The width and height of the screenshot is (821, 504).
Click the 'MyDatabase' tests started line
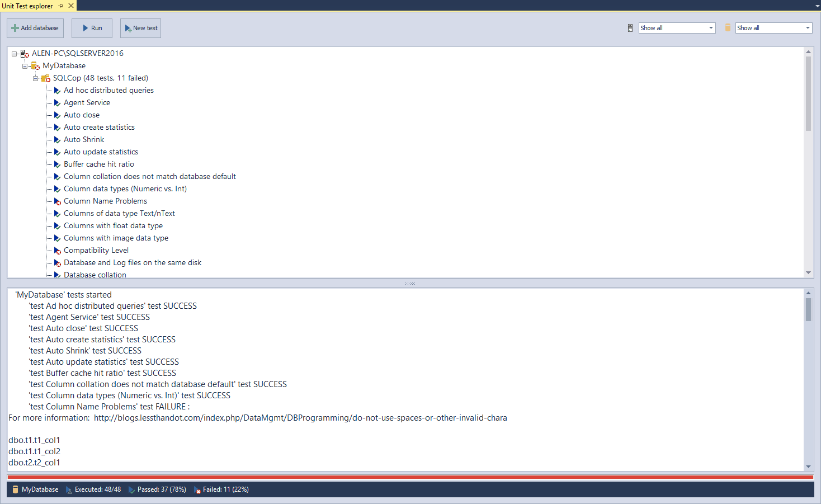[x=63, y=295]
